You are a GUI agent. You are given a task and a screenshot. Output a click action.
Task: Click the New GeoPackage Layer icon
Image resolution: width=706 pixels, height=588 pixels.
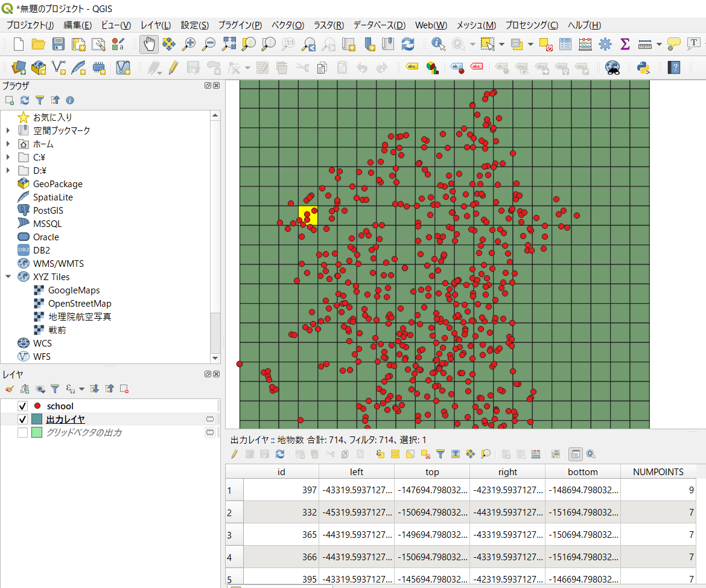click(x=39, y=68)
